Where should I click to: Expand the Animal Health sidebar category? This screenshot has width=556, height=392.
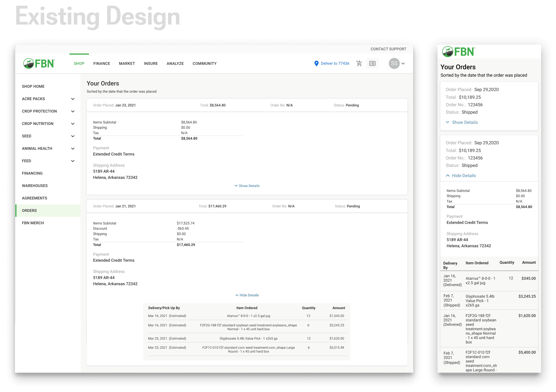(x=73, y=148)
